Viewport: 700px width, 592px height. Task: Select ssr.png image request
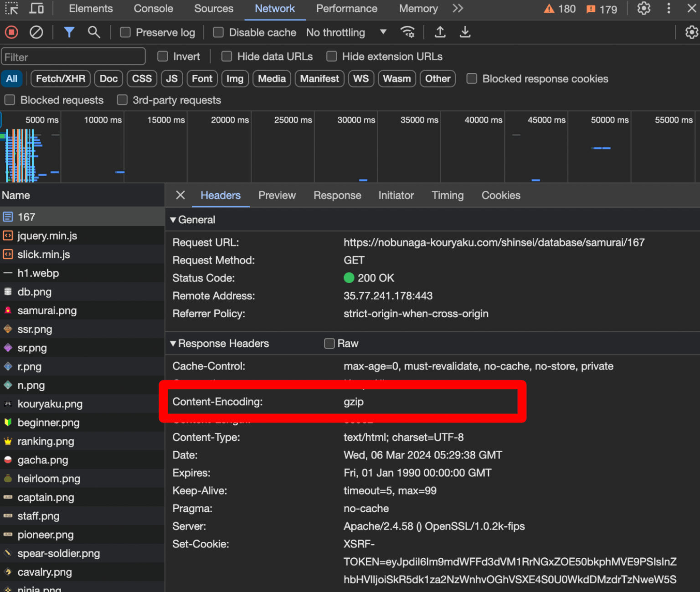tap(82, 329)
